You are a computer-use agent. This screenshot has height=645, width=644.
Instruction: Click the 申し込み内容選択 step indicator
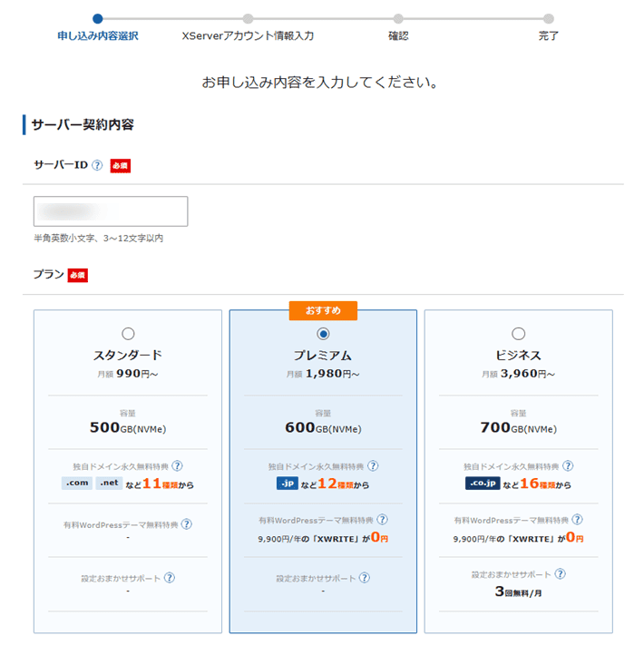pyautogui.click(x=98, y=35)
